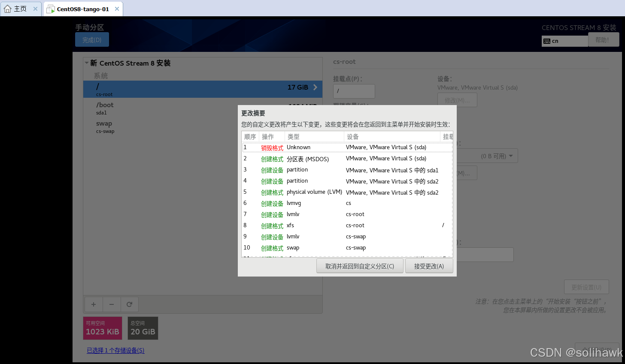Click 取消并返回到自定义分区(C)
This screenshot has width=625, height=364.
click(x=360, y=265)
